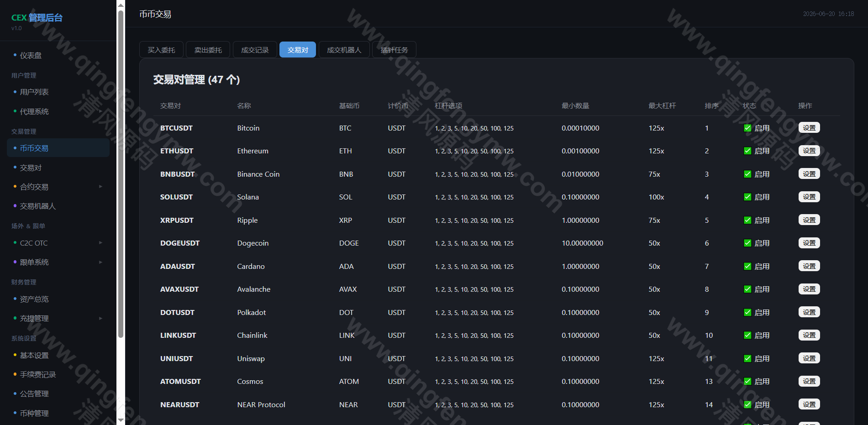The height and width of the screenshot is (425, 868).
Task: Select 币币交易 in the sidebar
Action: tap(58, 148)
